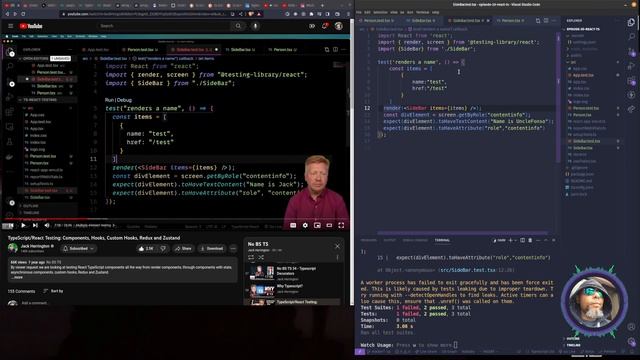This screenshot has height=360, width=640.
Task: Open VS Code Manage gear icon
Action: [631, 341]
